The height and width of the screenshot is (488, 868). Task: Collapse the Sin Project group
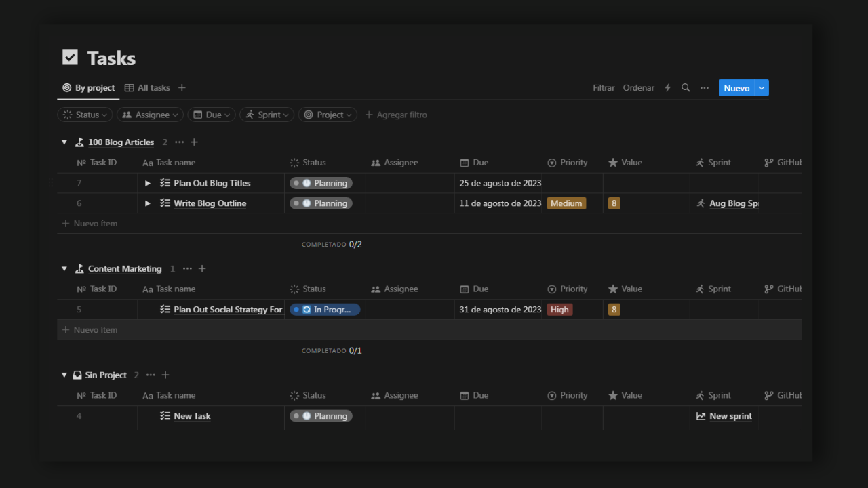[64, 375]
